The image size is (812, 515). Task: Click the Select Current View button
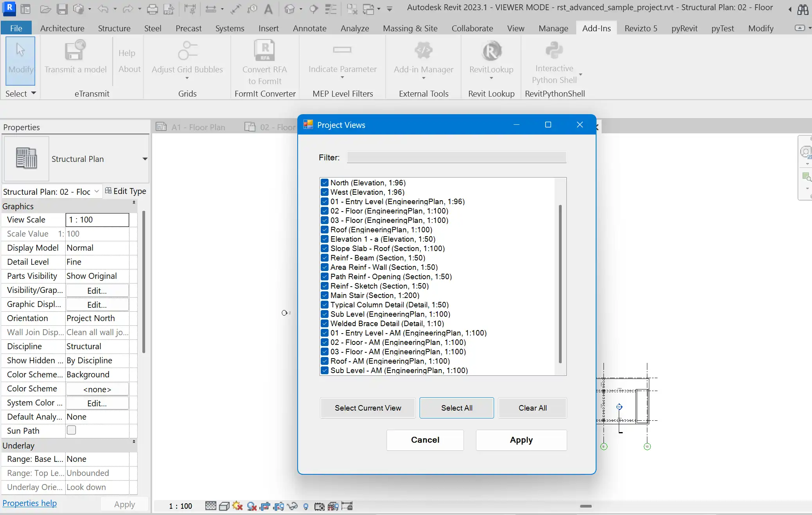[368, 408]
